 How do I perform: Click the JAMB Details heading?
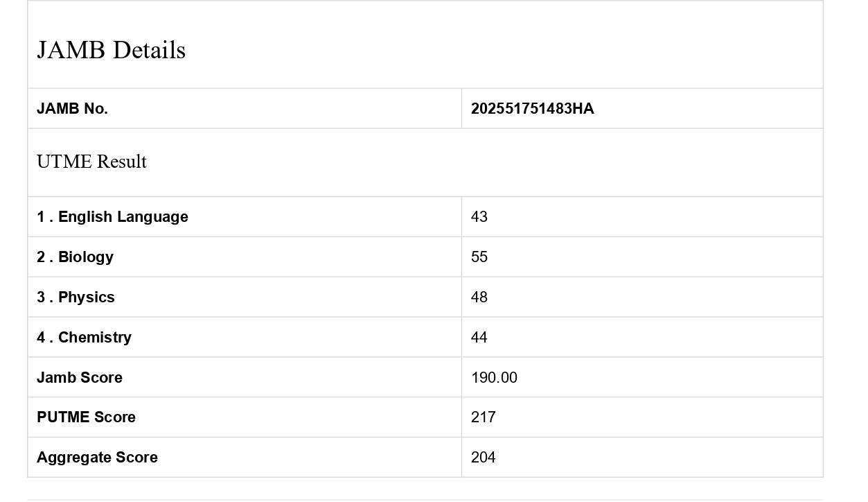pyautogui.click(x=111, y=50)
